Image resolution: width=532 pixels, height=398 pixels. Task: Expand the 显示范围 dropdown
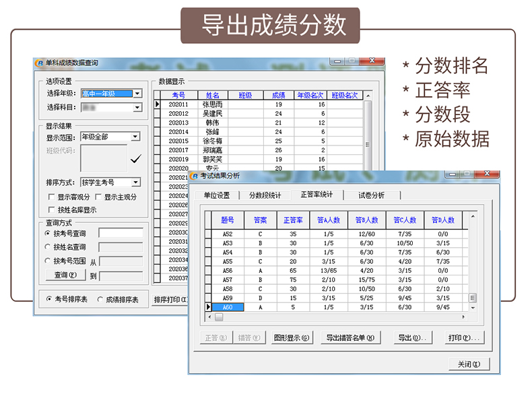pyautogui.click(x=135, y=137)
